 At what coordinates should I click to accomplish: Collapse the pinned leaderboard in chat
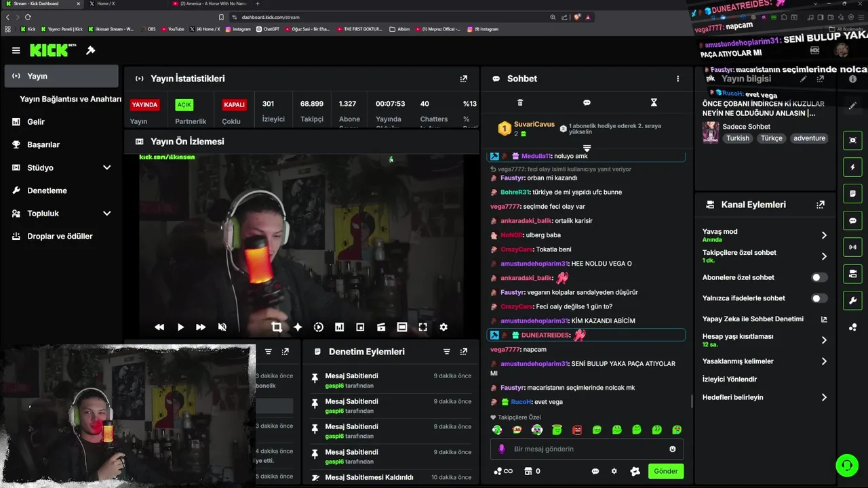[x=587, y=148]
